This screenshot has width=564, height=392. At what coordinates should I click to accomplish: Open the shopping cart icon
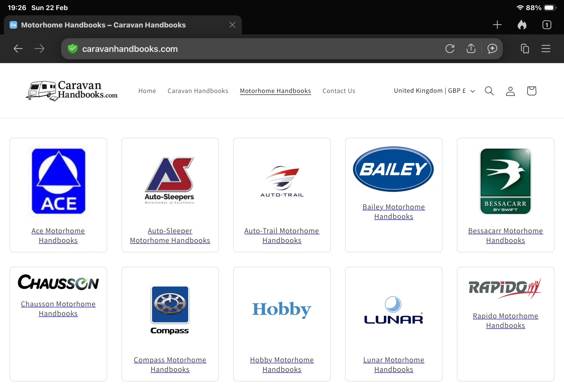[x=531, y=91]
